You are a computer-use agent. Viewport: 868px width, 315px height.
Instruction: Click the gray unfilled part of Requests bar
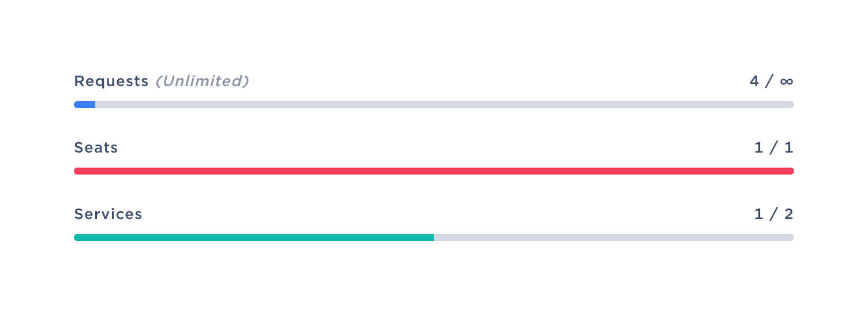pyautogui.click(x=444, y=105)
